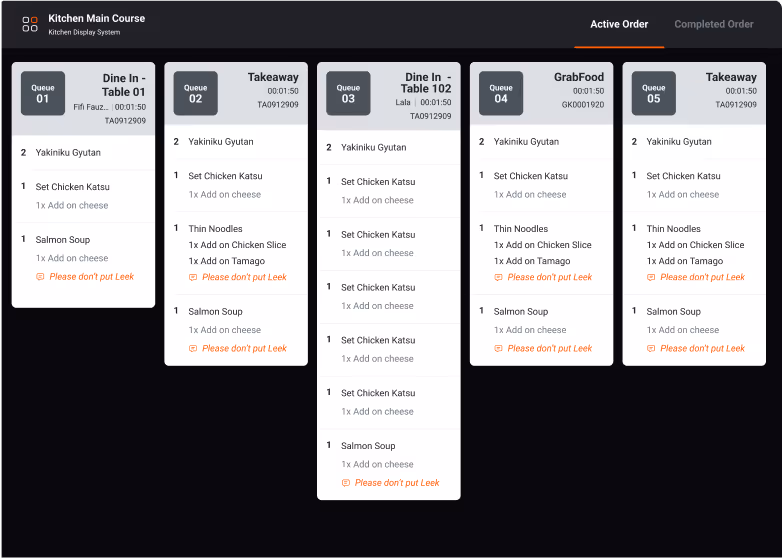Image resolution: width=782 pixels, height=558 pixels.
Task: Click the note icon in Queue 01 Salmon Soup
Action: pos(40,277)
